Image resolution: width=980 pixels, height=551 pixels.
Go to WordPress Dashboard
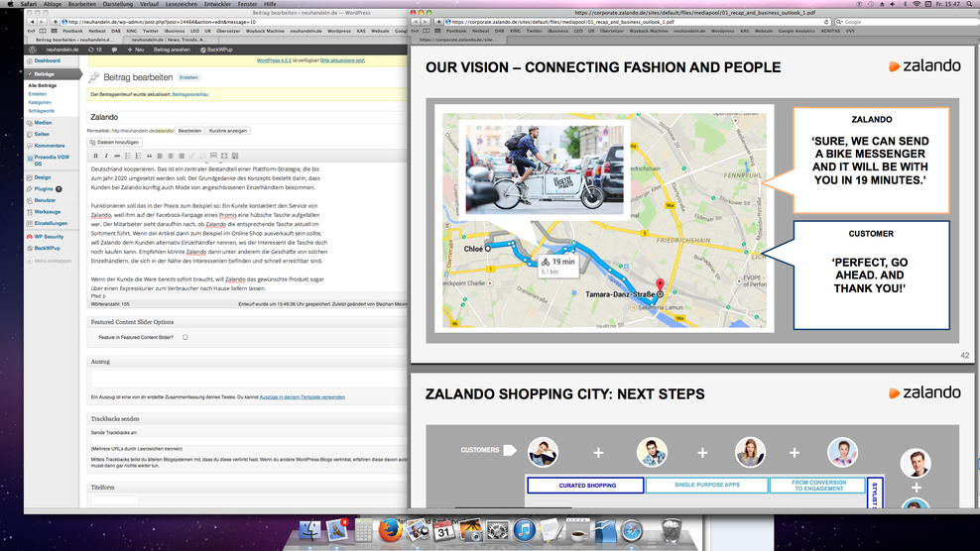tap(47, 60)
